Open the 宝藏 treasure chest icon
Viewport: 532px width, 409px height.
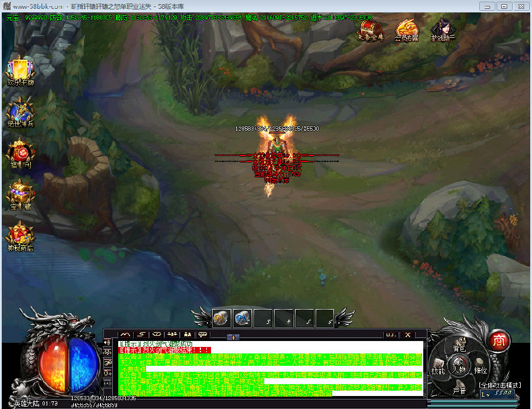[20, 196]
